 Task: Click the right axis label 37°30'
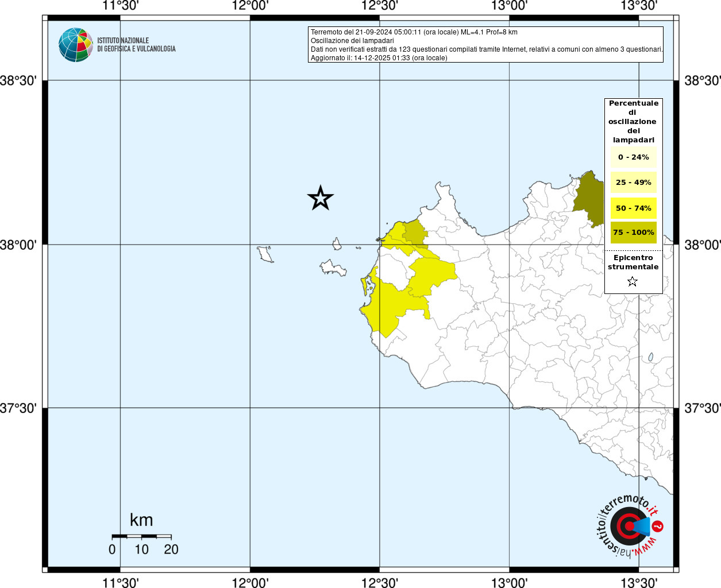(703, 408)
